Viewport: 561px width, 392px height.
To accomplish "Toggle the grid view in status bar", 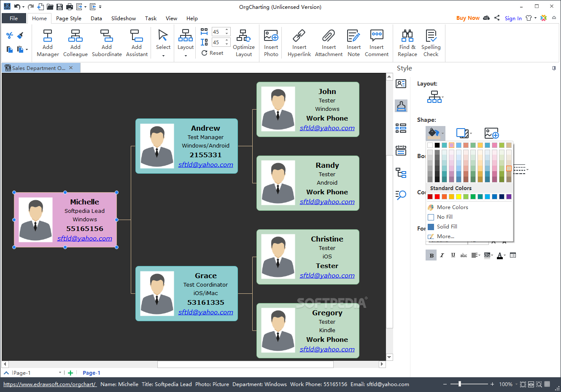I will pos(547,384).
